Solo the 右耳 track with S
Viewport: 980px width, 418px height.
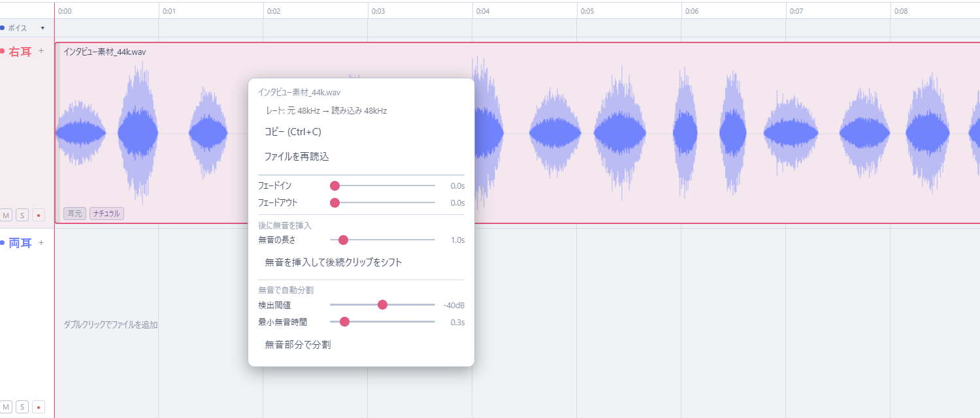[22, 216]
